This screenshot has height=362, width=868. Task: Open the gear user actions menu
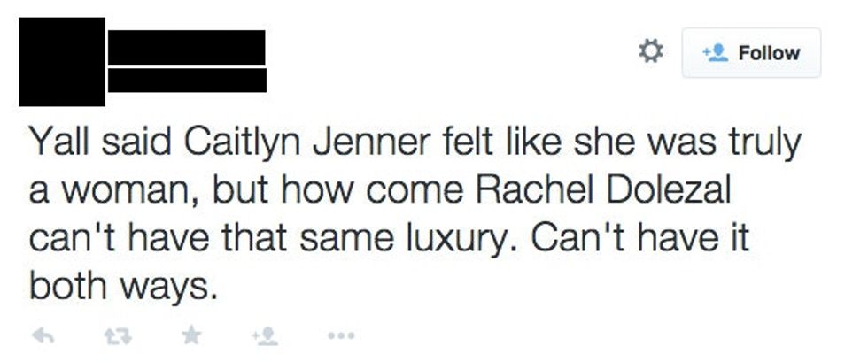click(x=651, y=52)
